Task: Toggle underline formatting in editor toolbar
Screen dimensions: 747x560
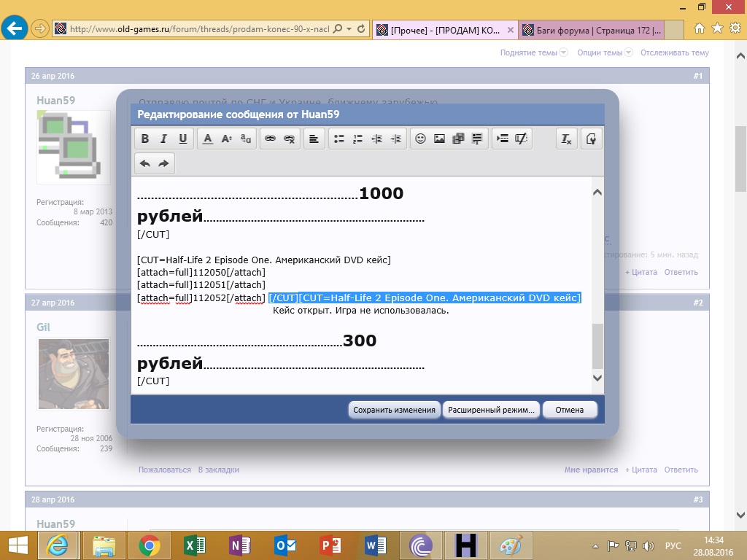Action: (x=183, y=139)
